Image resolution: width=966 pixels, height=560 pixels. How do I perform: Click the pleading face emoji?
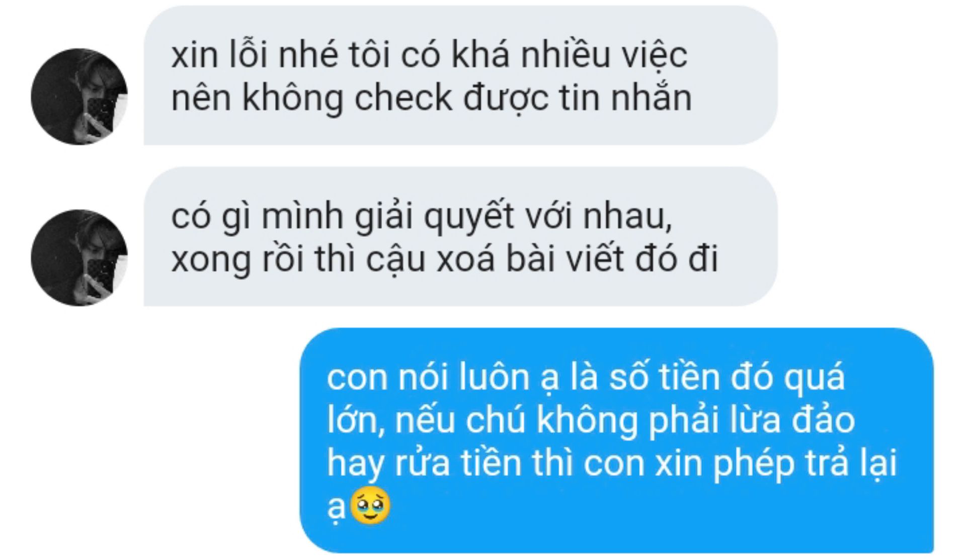point(370,505)
